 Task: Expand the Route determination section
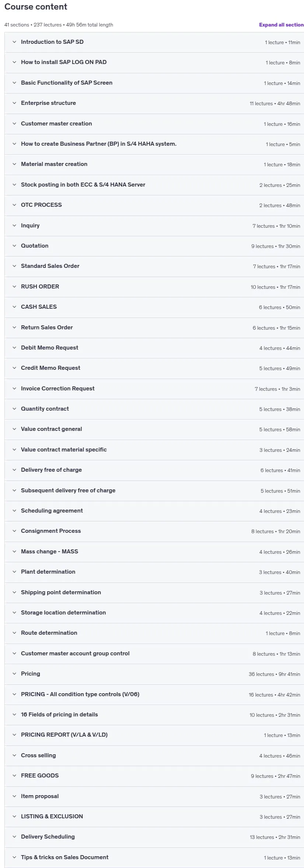[154, 633]
